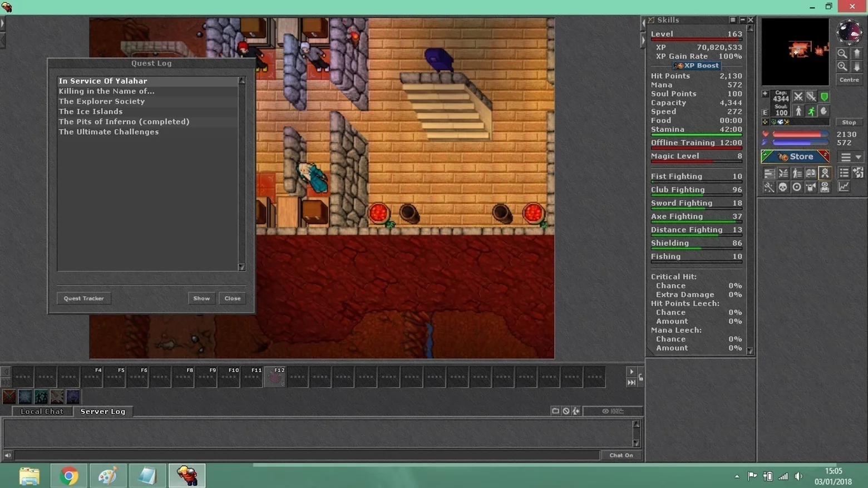Open the ghost with flag icon widget
The width and height of the screenshot is (868, 488).
tap(811, 187)
